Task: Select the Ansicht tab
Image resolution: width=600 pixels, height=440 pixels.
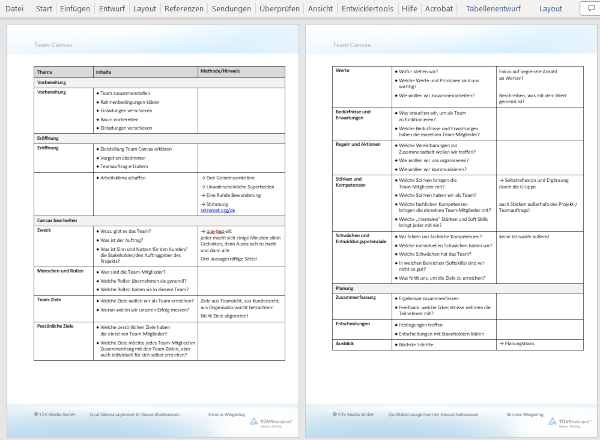Action: [320, 8]
